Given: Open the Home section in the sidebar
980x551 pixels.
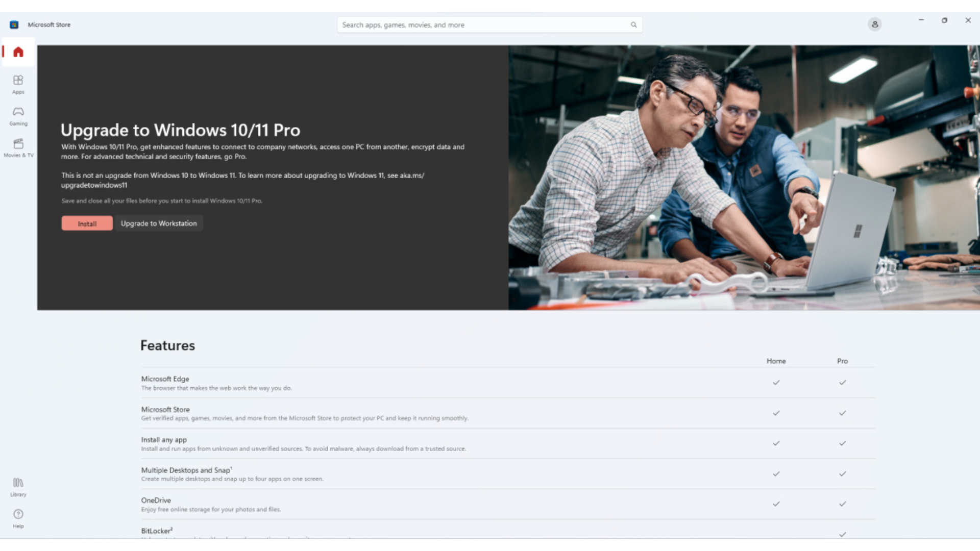Looking at the screenshot, I should point(18,52).
